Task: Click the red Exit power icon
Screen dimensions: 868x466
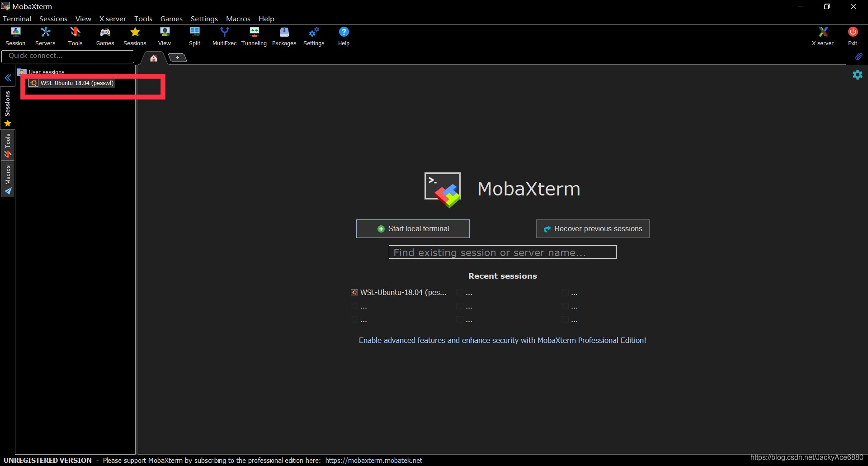Action: pos(853,36)
